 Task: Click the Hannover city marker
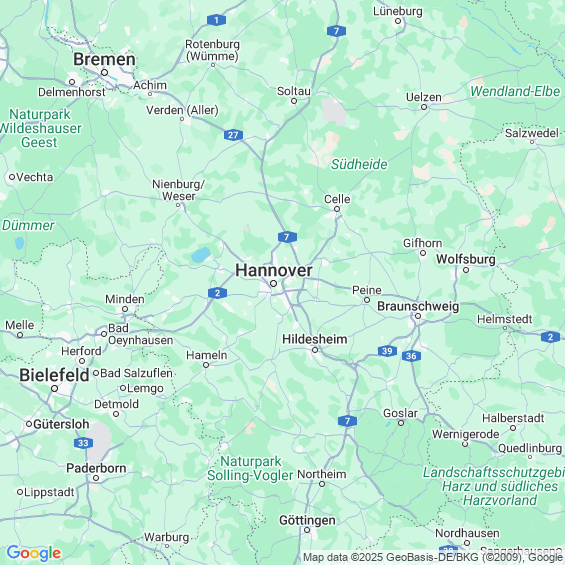click(273, 284)
